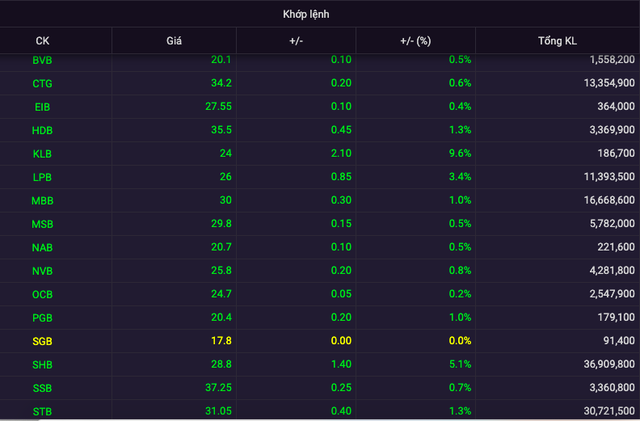The height and width of the screenshot is (421, 640).
Task: Sort by the Giá column header
Action: point(173,41)
